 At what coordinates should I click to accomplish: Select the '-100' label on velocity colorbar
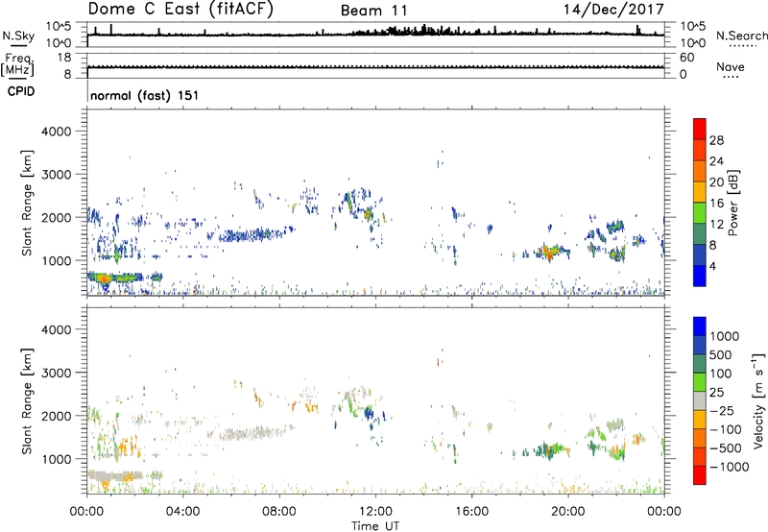(x=726, y=429)
